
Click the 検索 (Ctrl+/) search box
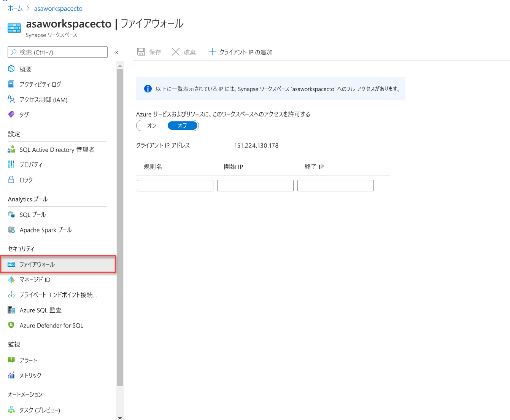(57, 52)
